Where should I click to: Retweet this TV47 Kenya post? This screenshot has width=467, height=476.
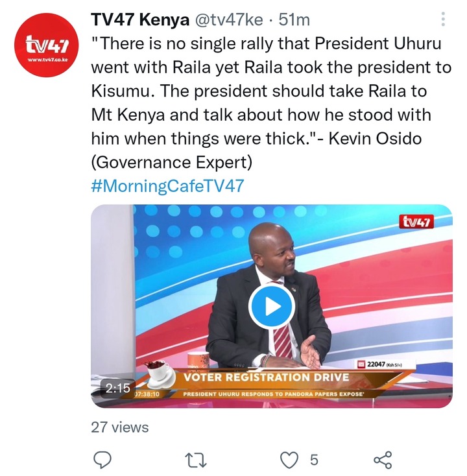pos(196,460)
